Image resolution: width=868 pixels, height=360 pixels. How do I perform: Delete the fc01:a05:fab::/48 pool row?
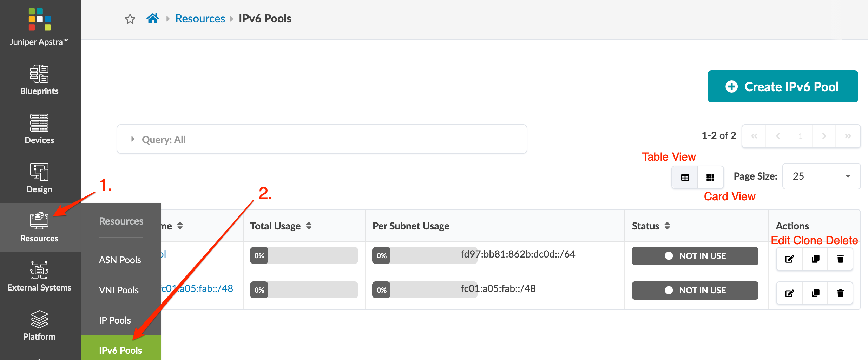[840, 293]
